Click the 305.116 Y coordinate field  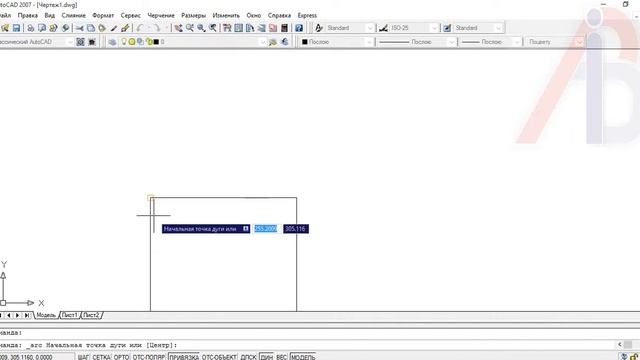click(296, 229)
